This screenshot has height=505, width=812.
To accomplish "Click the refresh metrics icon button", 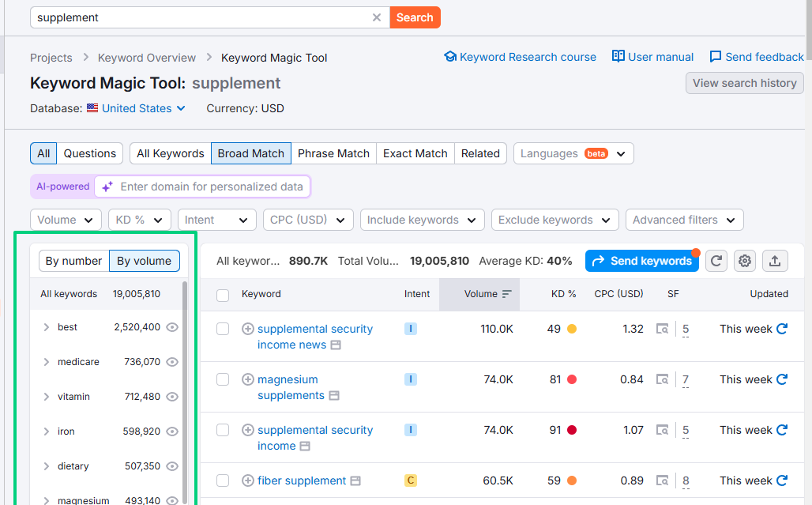I will coord(716,261).
